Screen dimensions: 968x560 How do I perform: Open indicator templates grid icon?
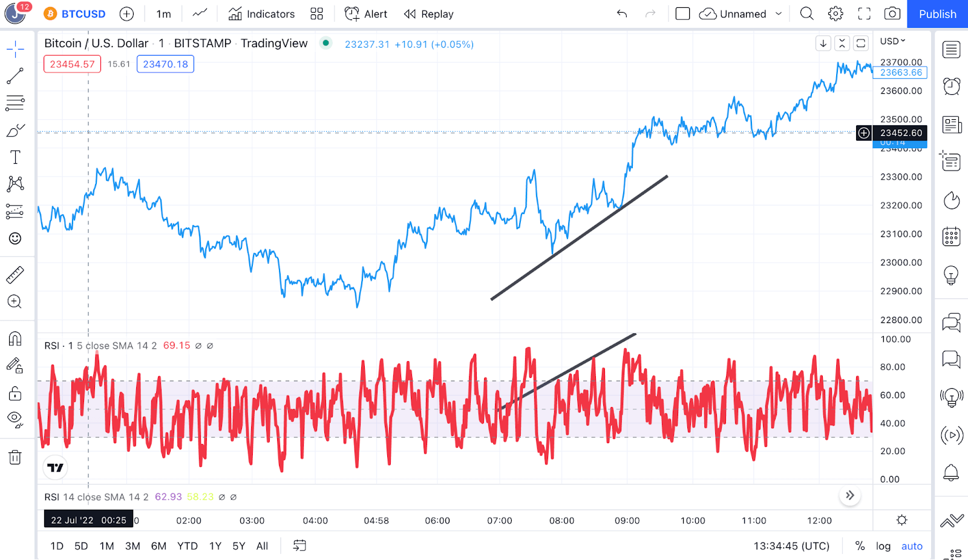317,14
